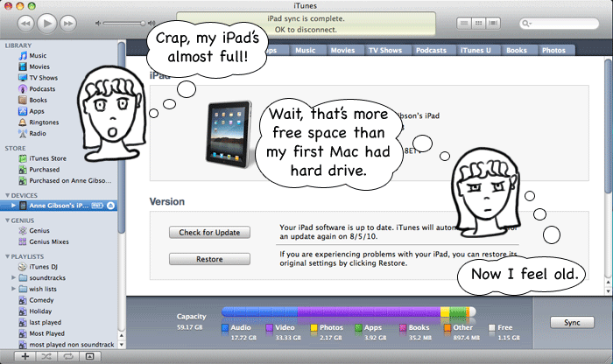Switch to list view

click(x=463, y=24)
